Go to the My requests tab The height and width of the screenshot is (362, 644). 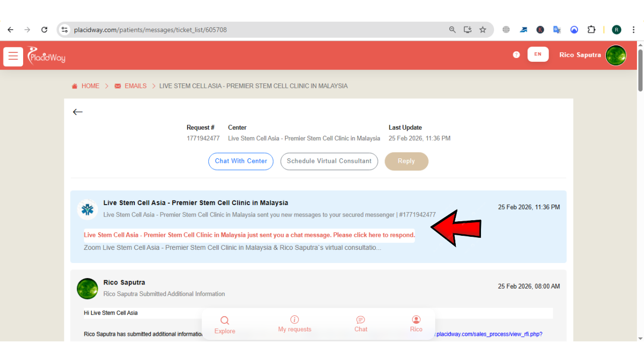(x=294, y=324)
